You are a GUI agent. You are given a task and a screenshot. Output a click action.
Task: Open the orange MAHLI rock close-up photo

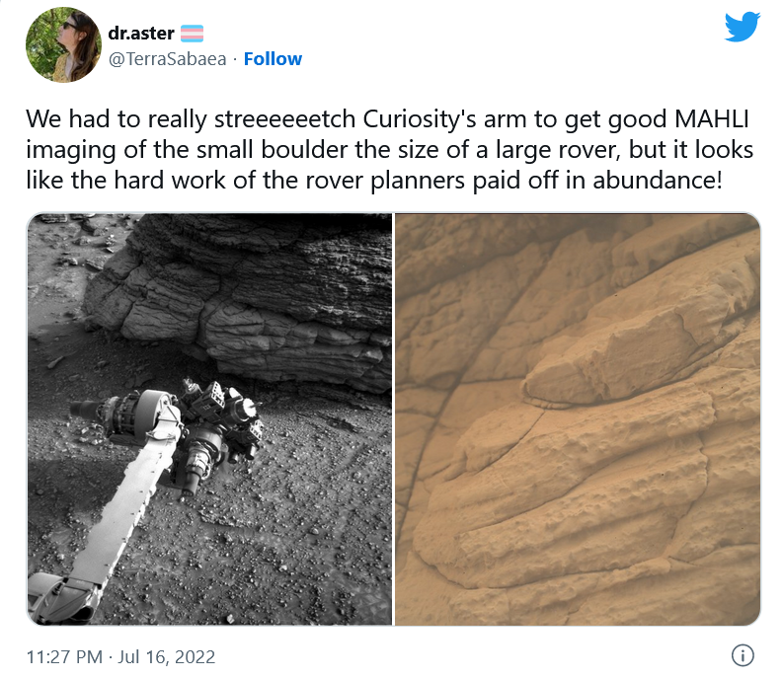(x=578, y=418)
